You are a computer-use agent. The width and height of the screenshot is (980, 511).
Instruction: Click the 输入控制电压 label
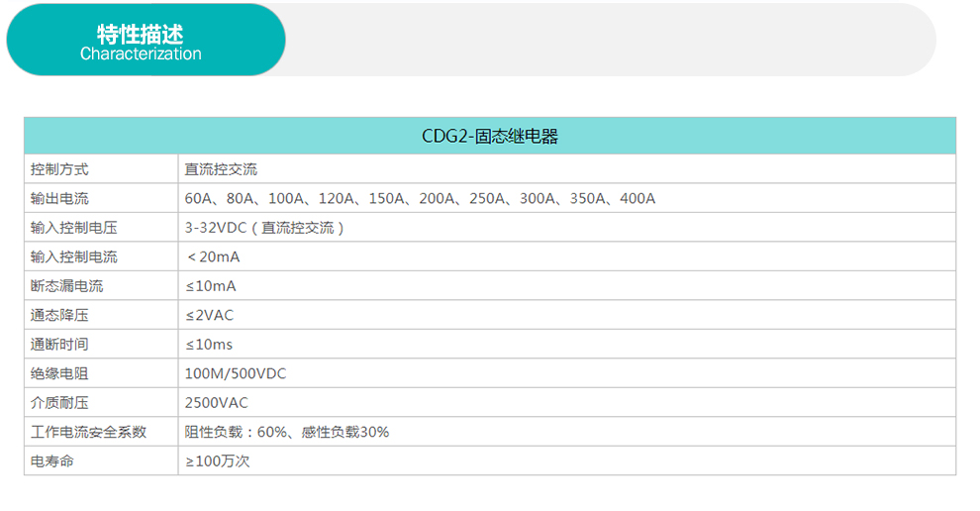[x=74, y=228]
